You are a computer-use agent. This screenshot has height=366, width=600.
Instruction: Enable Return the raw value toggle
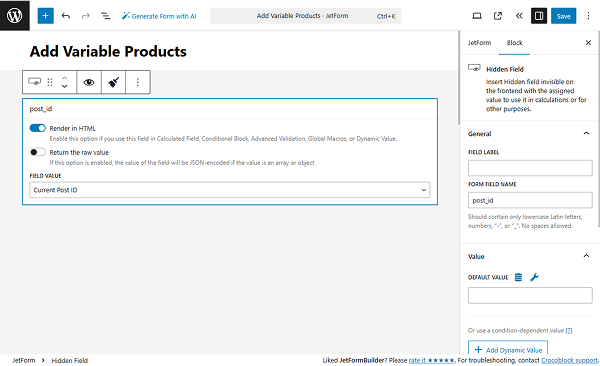tap(38, 152)
